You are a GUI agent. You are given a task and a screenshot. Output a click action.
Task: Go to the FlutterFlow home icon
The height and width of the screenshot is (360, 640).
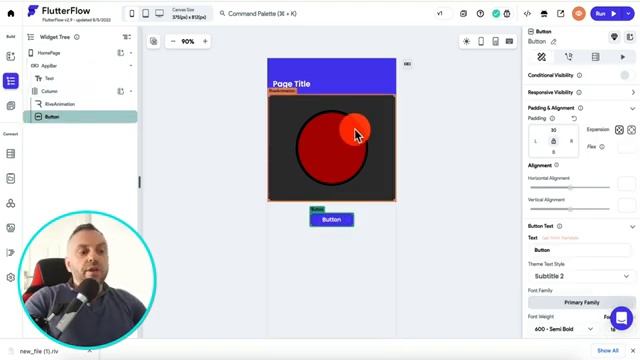pos(11,13)
